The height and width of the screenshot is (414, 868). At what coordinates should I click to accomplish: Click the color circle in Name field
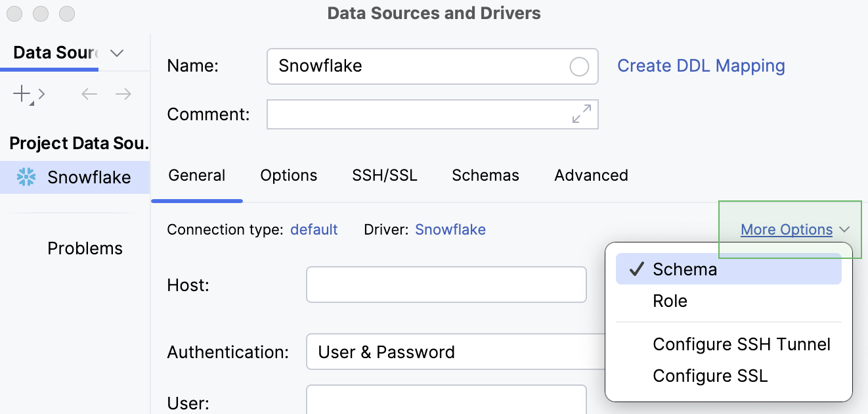(x=579, y=66)
